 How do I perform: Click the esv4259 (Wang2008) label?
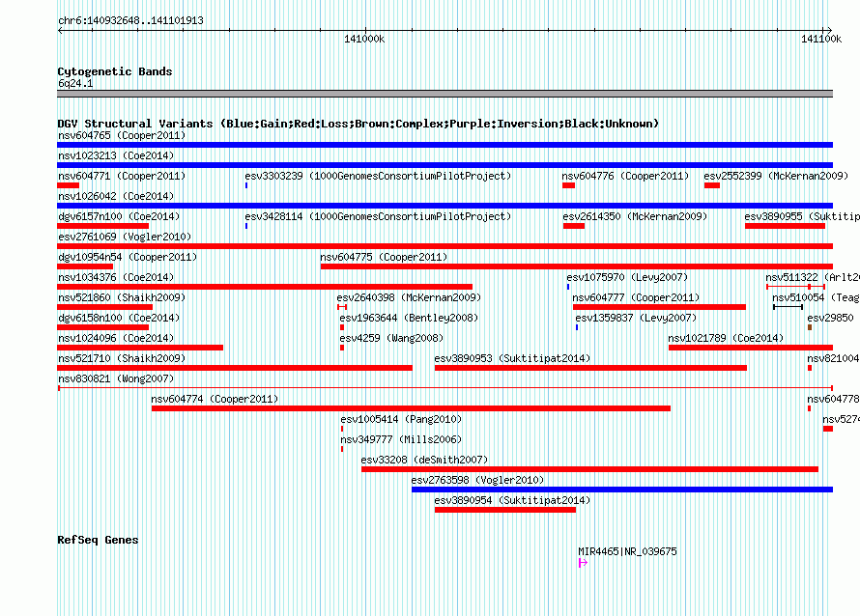[391, 338]
